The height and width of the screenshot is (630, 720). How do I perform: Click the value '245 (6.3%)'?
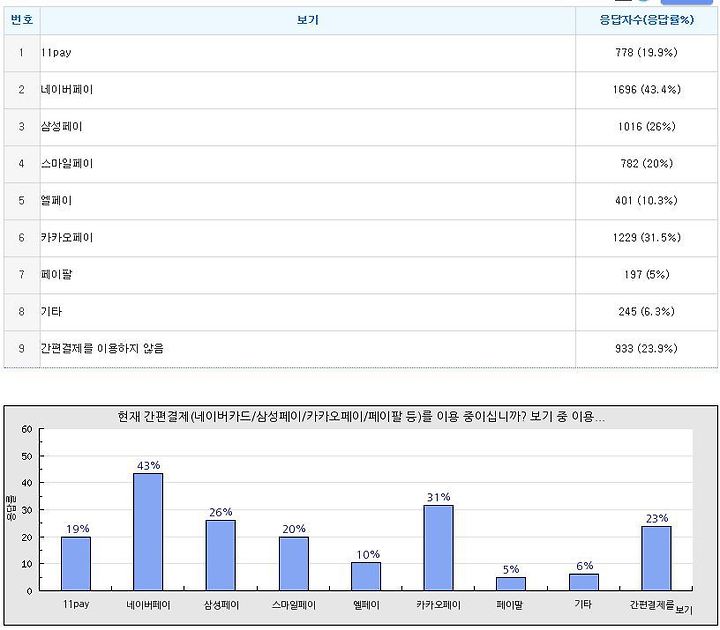(x=646, y=312)
